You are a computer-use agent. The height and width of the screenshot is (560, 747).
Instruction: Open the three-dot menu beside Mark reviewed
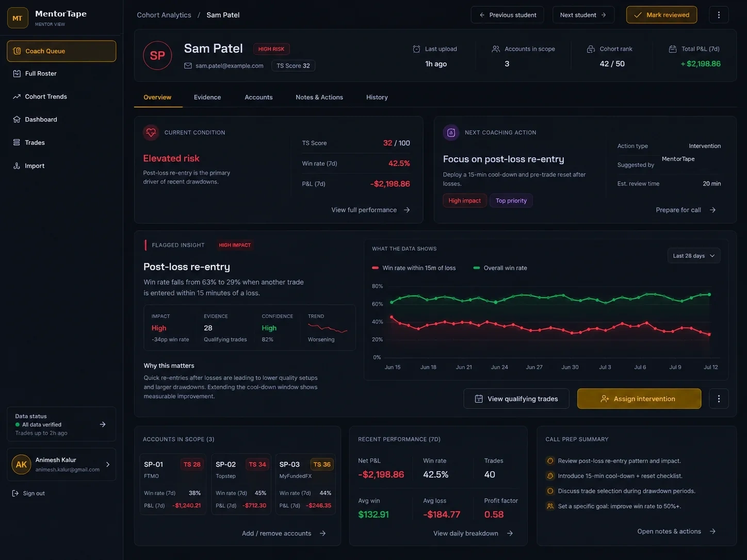(719, 15)
